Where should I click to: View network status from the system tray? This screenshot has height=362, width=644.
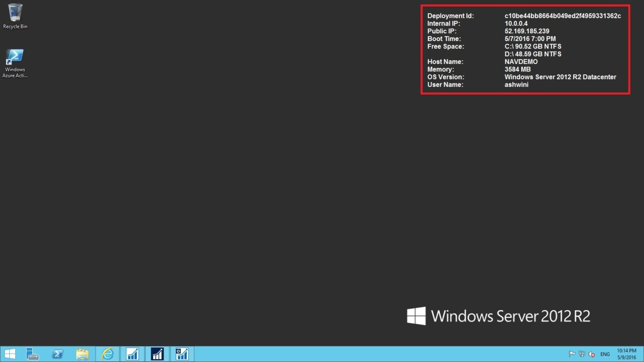click(x=582, y=354)
